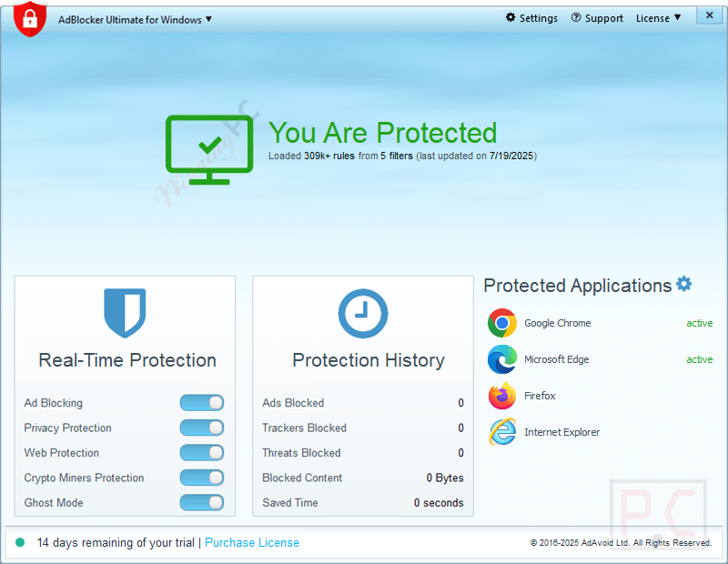Select the Microsoft Edge label
The image size is (728, 564).
click(x=557, y=359)
